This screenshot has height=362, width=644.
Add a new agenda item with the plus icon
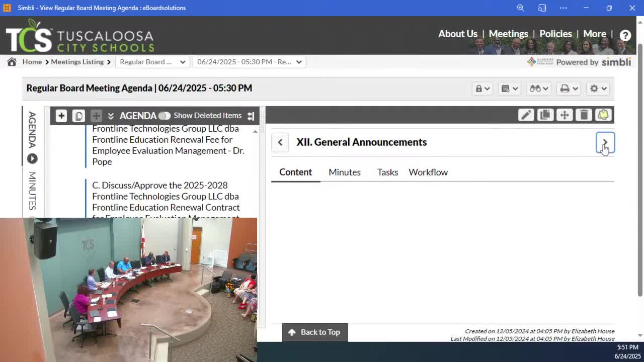click(x=61, y=116)
